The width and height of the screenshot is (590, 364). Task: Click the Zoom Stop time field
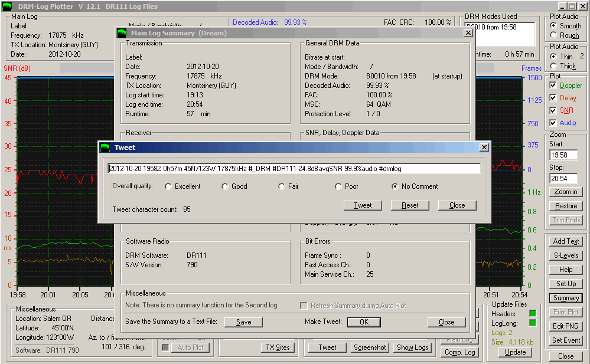point(563,179)
